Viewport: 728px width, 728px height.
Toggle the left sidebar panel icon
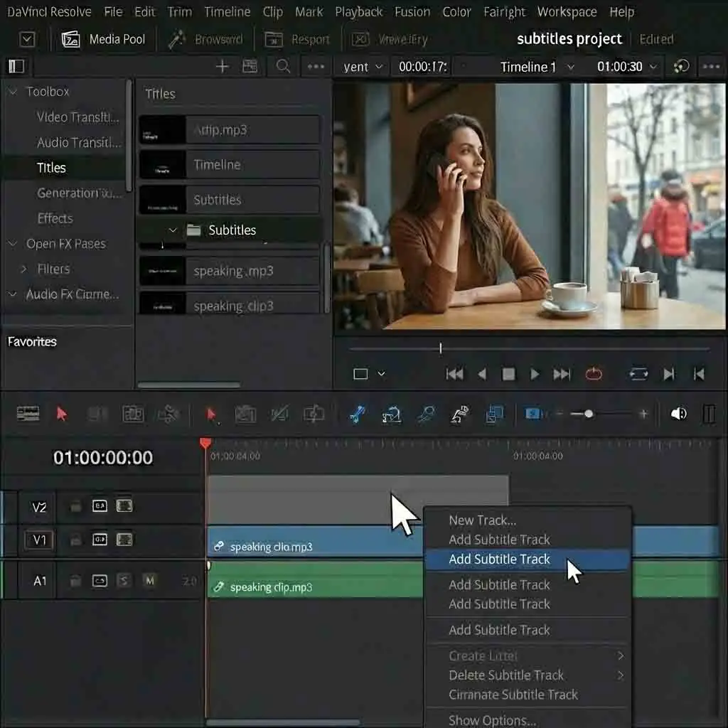point(16,66)
